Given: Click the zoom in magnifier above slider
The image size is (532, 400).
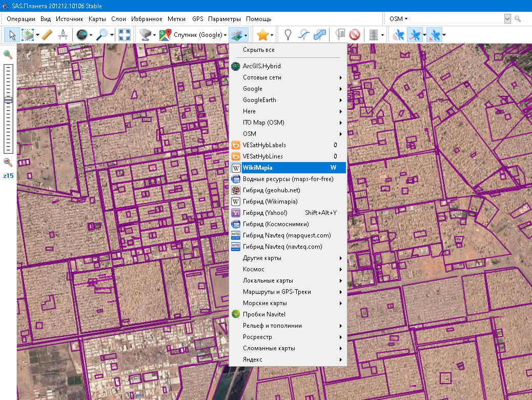Looking at the screenshot, I should point(8,54).
